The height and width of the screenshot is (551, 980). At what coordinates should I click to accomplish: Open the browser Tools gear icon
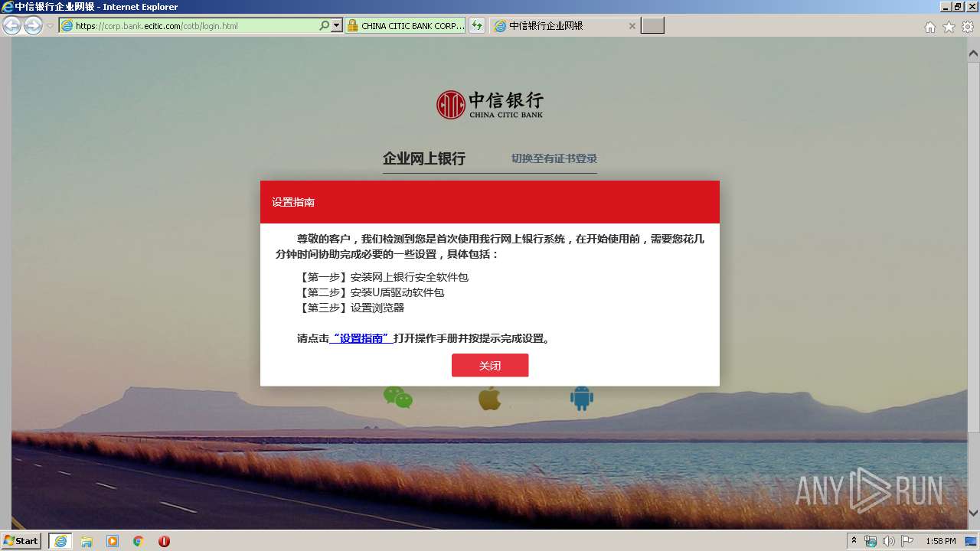(x=968, y=27)
